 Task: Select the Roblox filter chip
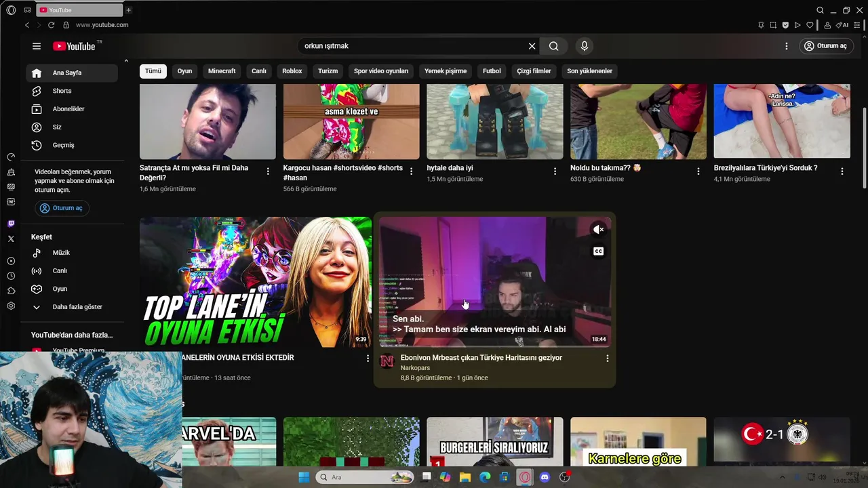292,71
